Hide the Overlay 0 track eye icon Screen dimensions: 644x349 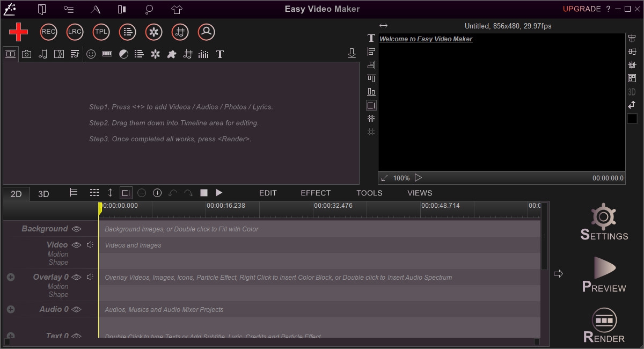(76, 277)
